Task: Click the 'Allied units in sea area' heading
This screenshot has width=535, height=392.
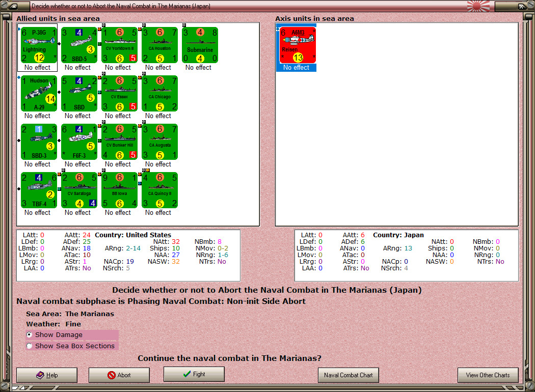Action: 58,19
